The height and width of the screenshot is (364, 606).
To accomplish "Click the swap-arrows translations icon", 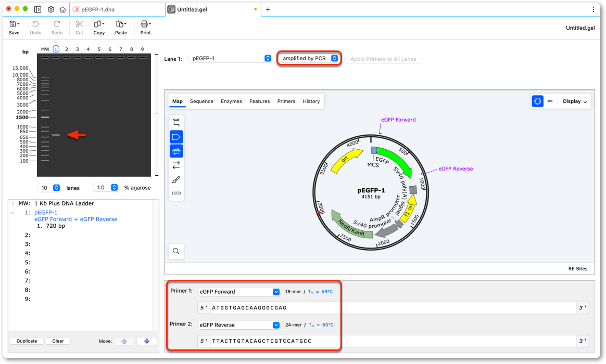I will point(176,165).
